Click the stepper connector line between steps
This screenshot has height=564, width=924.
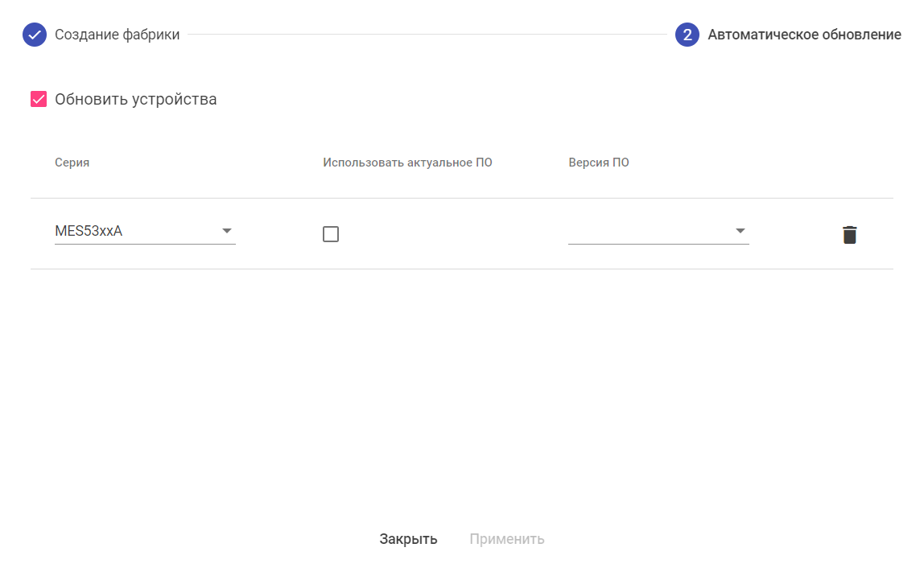(x=427, y=35)
